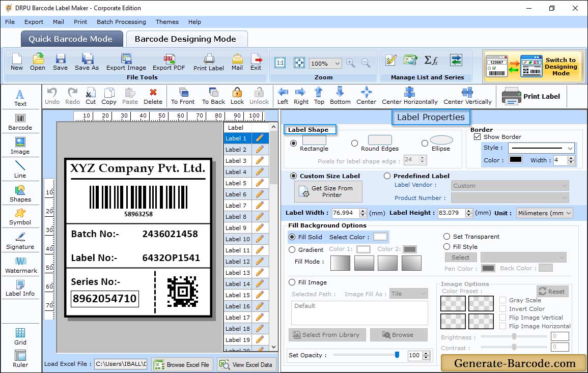Pick the Fill Solid Select Color swatch
Screen dimensions: 588x373
(380, 237)
